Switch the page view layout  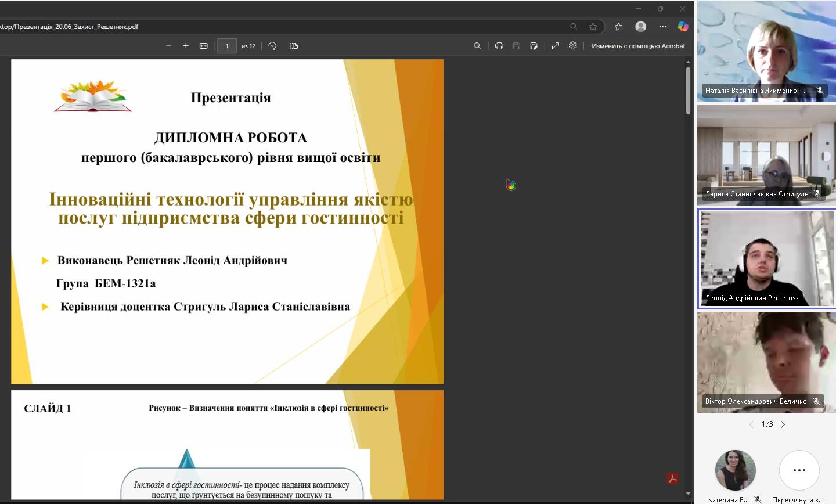(294, 46)
